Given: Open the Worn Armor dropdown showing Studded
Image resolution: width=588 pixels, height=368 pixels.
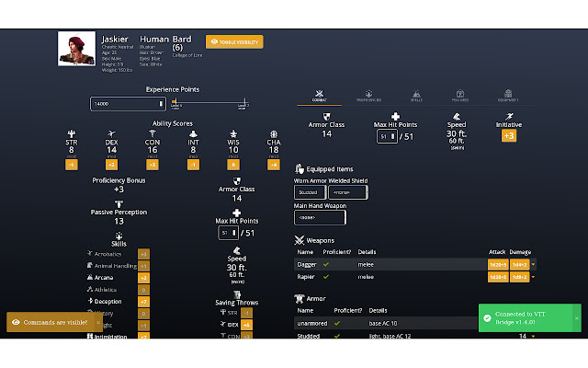Looking at the screenshot, I should [310, 192].
